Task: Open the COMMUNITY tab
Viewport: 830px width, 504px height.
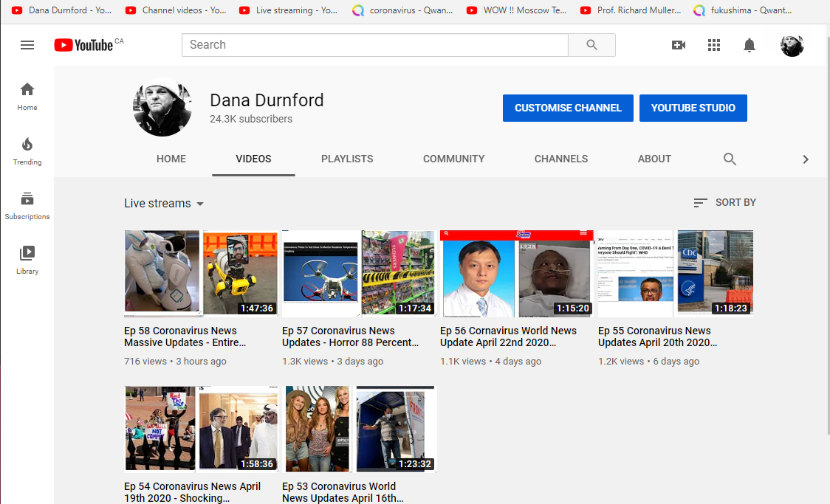Action: click(x=453, y=159)
